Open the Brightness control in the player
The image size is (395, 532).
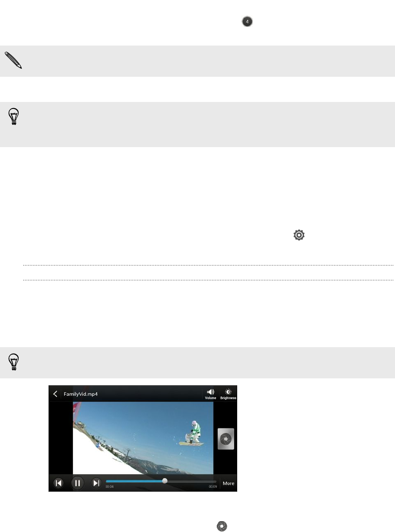(x=228, y=394)
